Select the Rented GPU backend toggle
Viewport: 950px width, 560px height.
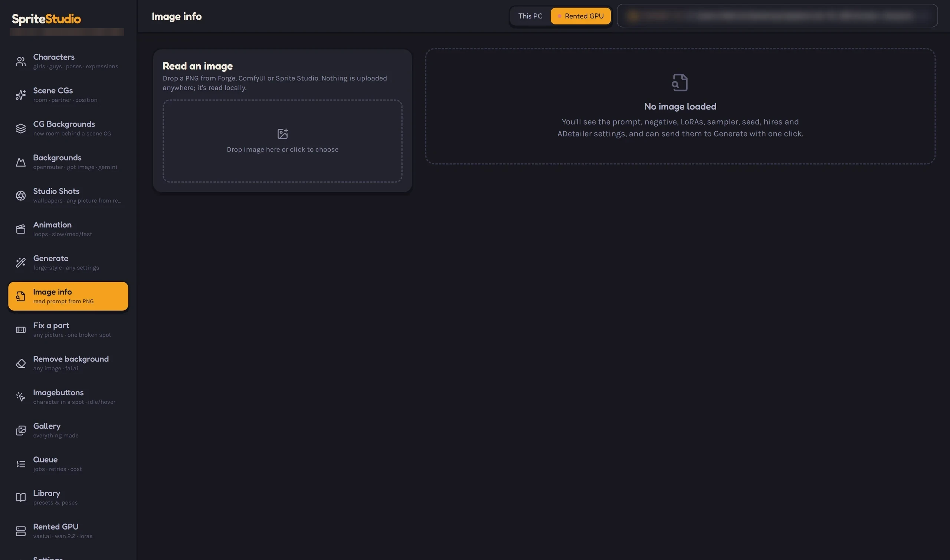pyautogui.click(x=581, y=16)
